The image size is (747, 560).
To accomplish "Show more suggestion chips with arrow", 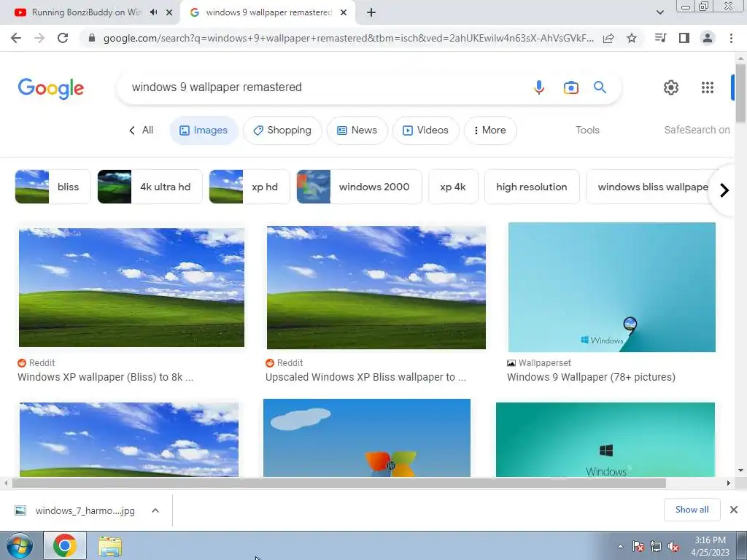I will tap(724, 190).
